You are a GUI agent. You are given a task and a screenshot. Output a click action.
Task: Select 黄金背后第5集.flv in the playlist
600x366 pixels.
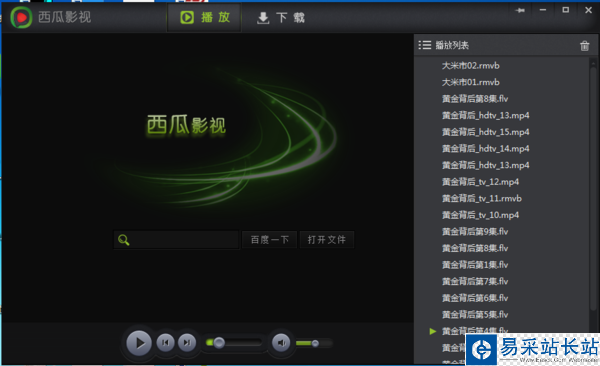[475, 315]
